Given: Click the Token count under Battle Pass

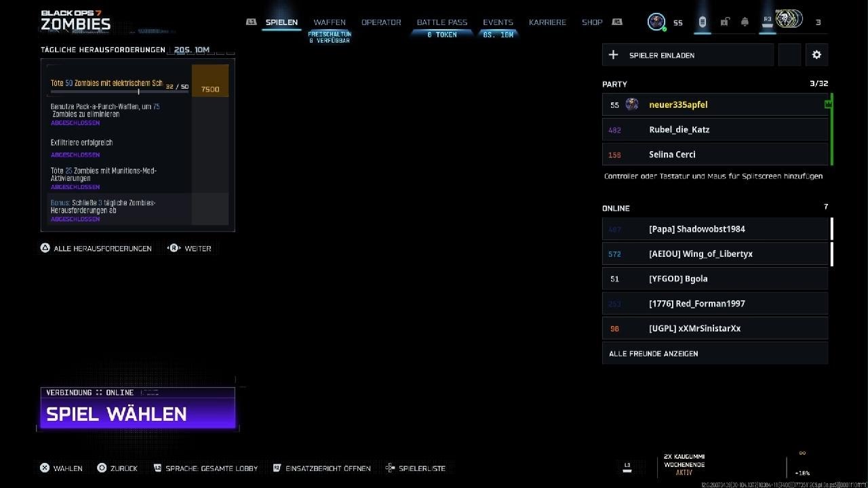Looking at the screenshot, I should click(442, 35).
